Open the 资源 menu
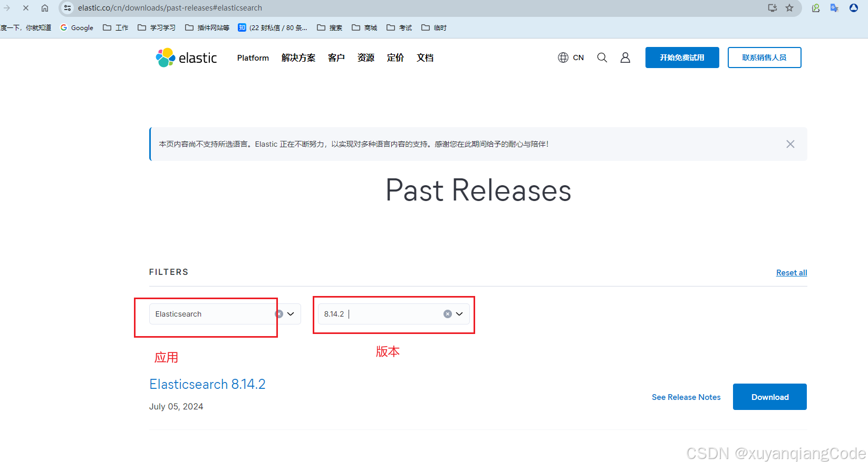The width and height of the screenshot is (868, 468). click(366, 58)
